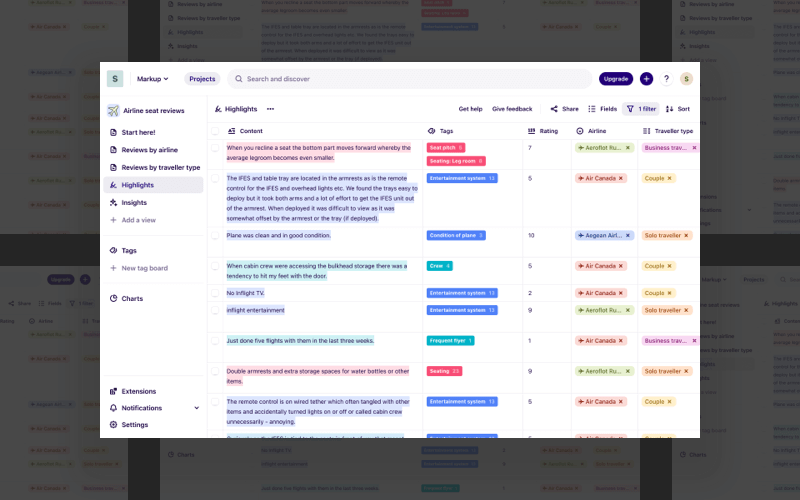
Task: Click the Give feedback link
Action: (x=512, y=109)
